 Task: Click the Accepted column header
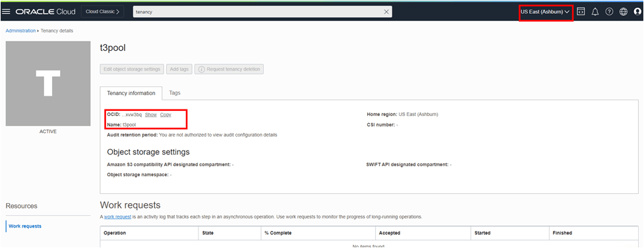click(x=423, y=233)
